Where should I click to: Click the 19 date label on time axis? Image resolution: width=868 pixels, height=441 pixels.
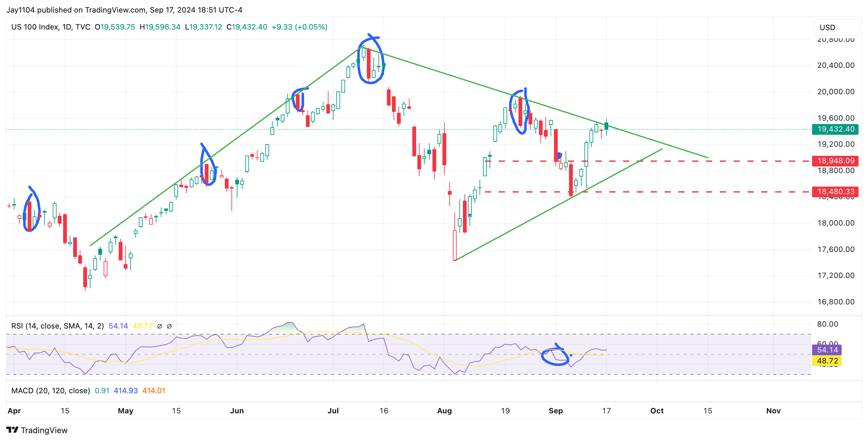(x=505, y=411)
